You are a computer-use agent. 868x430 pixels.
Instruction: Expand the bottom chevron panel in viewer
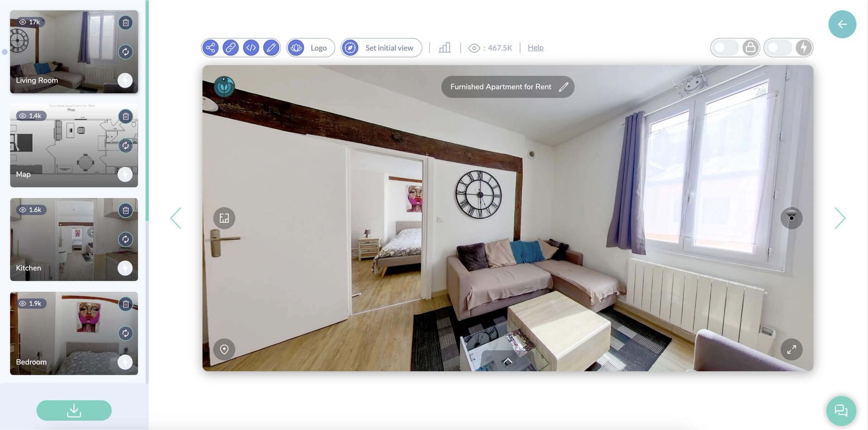(x=508, y=361)
